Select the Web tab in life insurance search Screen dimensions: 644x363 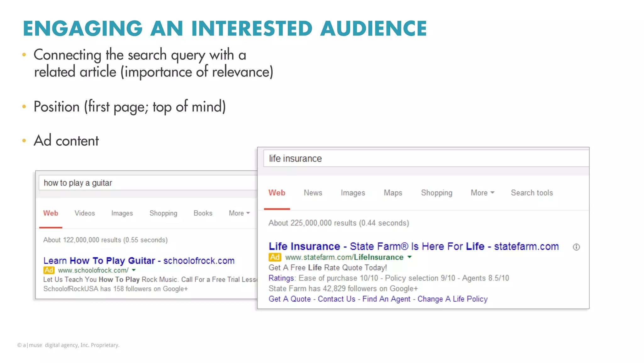(277, 193)
